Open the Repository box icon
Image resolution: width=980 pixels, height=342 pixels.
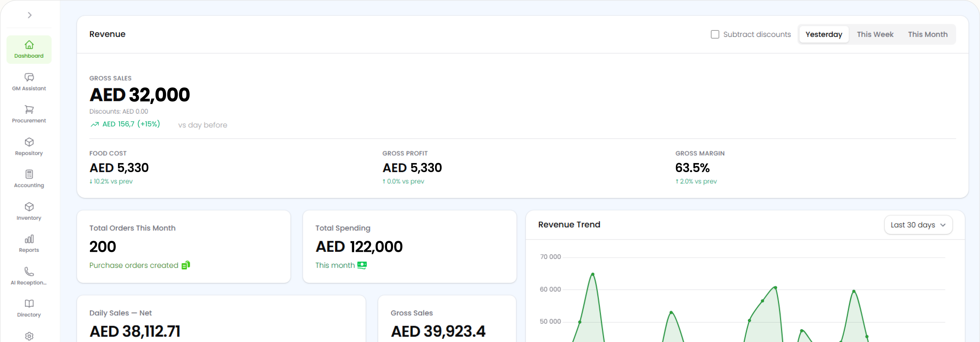point(29,142)
